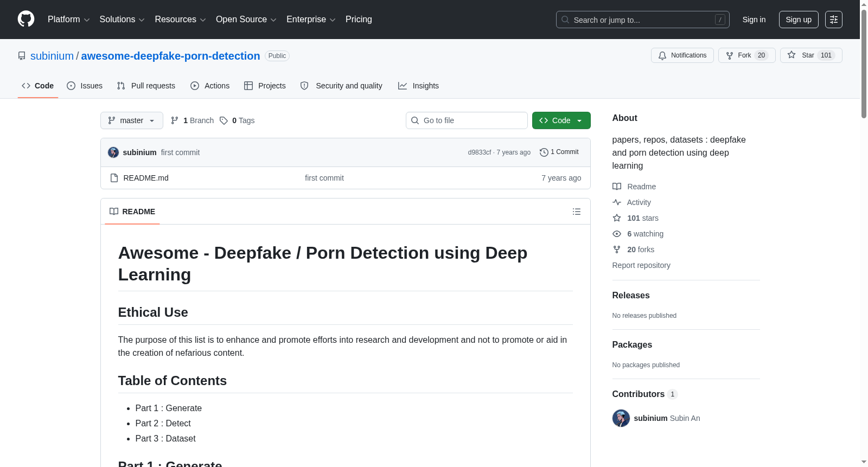This screenshot has height=467, width=868.
Task: Open awesome-deepfake-porn-detection repository link
Action: tap(170, 56)
